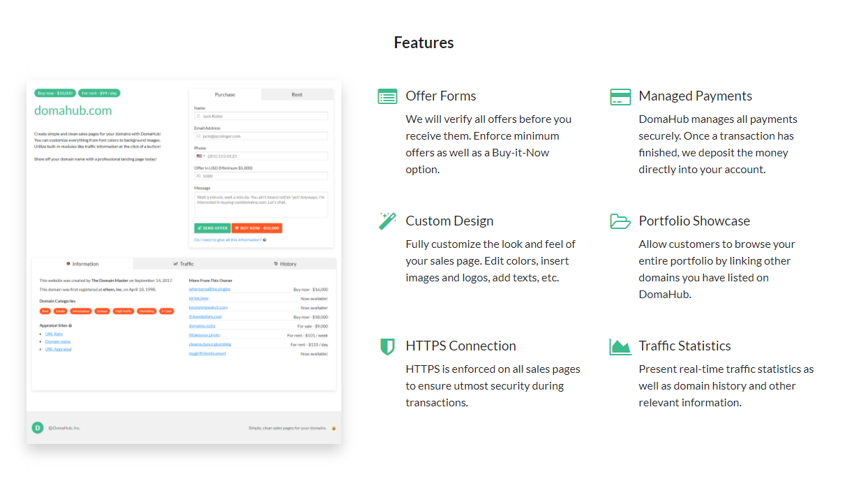The image size is (868, 488).
Task: Click 'Simple, clean sales pages for your domains.' footer text
Action: (x=287, y=428)
